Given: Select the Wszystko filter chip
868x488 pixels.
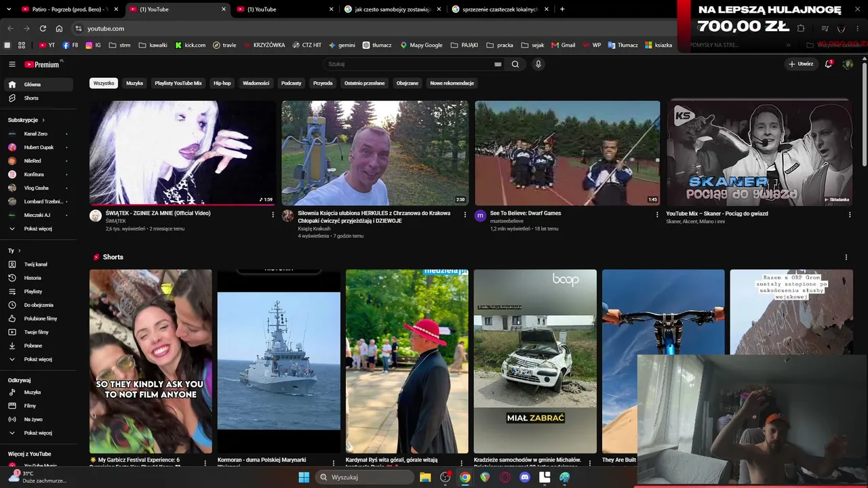Looking at the screenshot, I should 104,83.
